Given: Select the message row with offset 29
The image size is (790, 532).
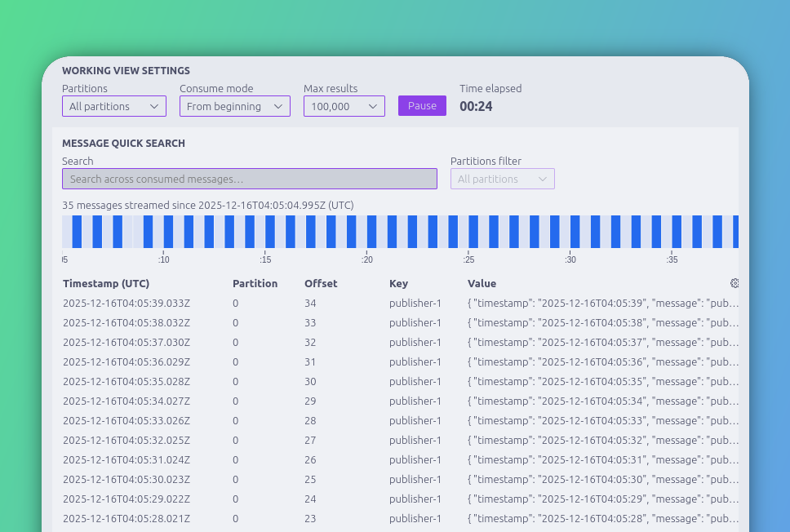Looking at the screenshot, I should 401,401.
